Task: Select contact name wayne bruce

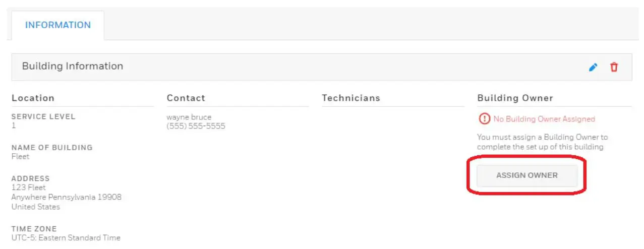Action: [189, 117]
